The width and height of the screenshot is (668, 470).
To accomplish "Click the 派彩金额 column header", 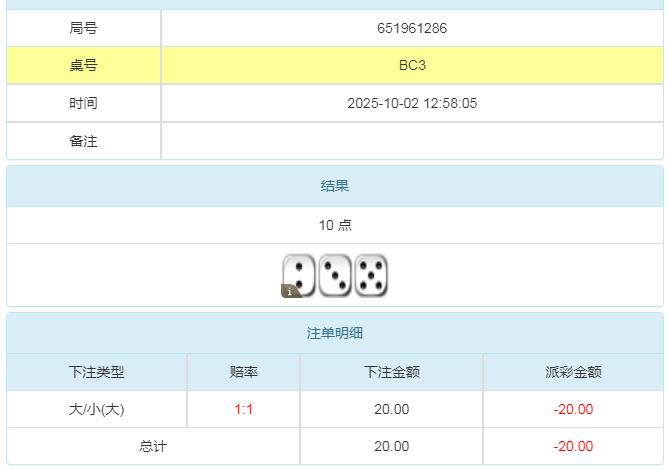I will coord(574,372).
